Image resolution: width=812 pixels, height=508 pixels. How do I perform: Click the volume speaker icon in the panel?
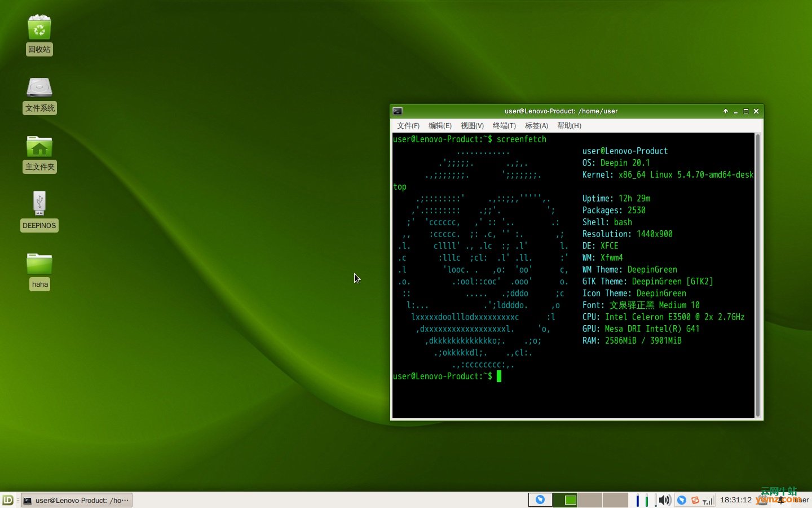pyautogui.click(x=665, y=500)
